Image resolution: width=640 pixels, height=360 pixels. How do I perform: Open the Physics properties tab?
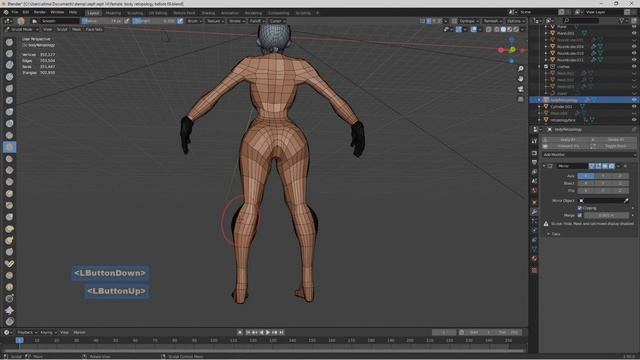tap(534, 230)
